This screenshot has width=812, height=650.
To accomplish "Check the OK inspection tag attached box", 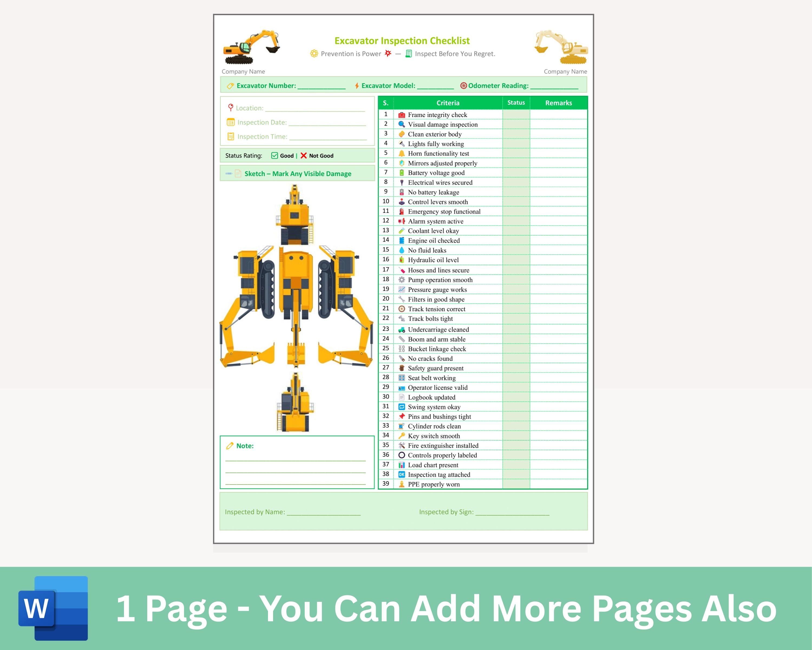I will pyautogui.click(x=401, y=474).
